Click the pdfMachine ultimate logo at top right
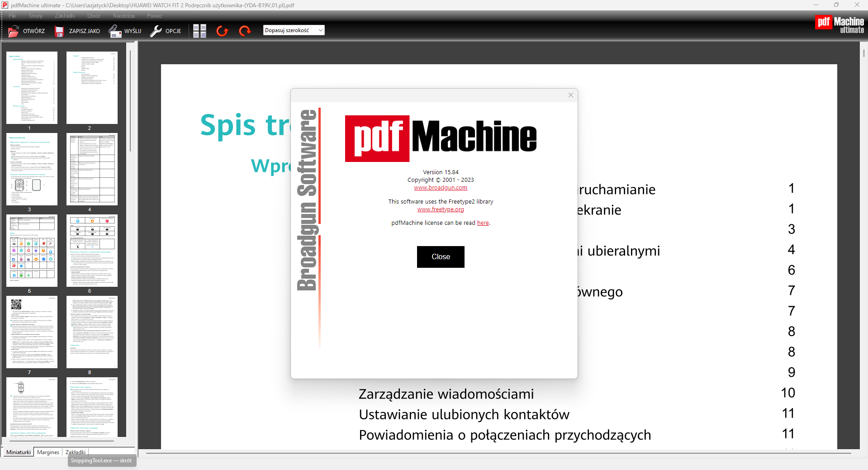The width and height of the screenshot is (868, 470). pos(840,25)
